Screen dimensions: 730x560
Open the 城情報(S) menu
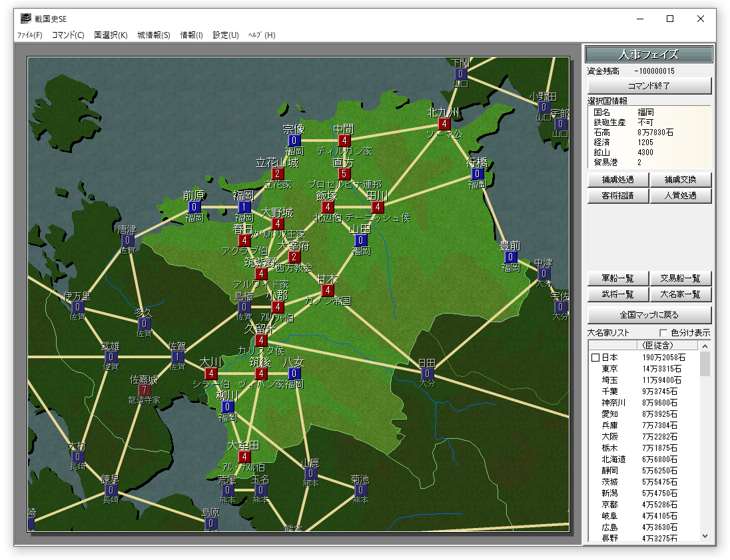[x=154, y=35]
